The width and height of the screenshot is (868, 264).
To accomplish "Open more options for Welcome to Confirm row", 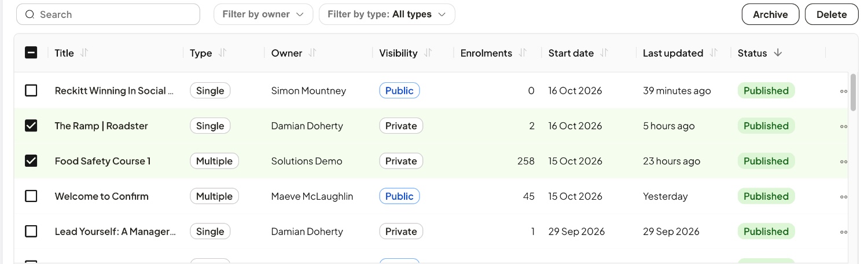I will pos(844,197).
